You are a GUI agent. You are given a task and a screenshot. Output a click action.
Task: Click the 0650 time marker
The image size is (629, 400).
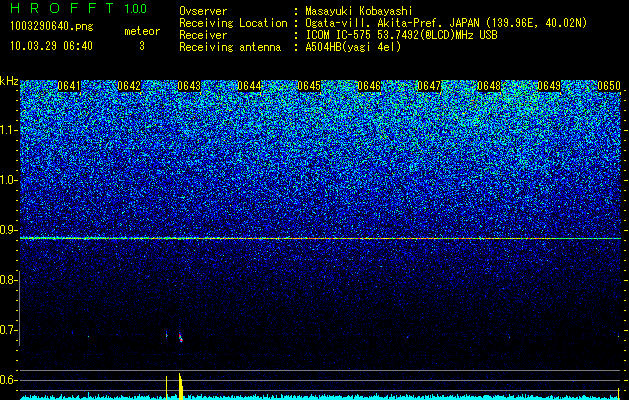click(609, 86)
